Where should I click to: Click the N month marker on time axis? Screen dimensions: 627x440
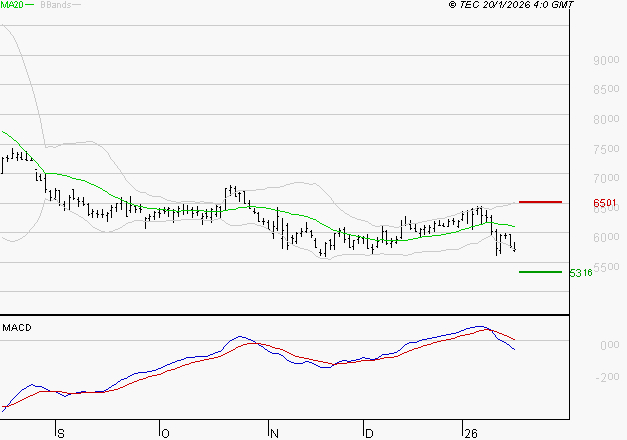[x=274, y=434]
